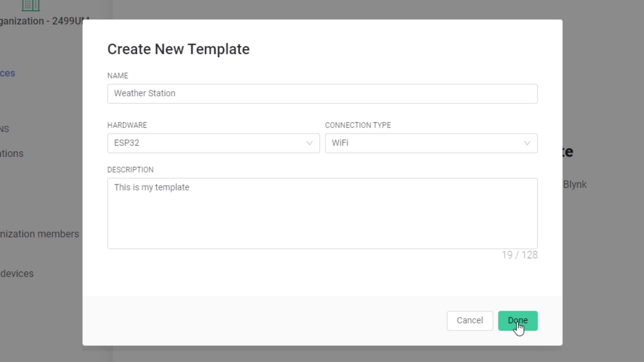
Task: Click the organization building icon
Action: tap(31, 5)
